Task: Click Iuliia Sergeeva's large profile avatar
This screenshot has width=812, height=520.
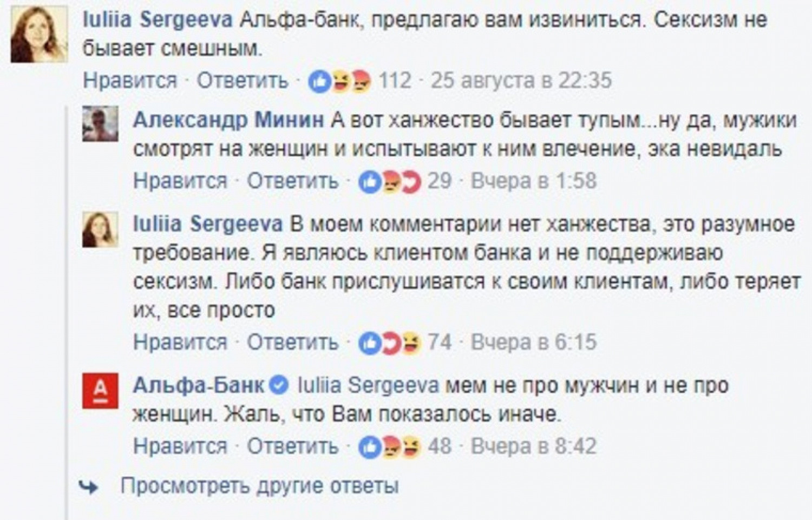Action: tap(39, 35)
